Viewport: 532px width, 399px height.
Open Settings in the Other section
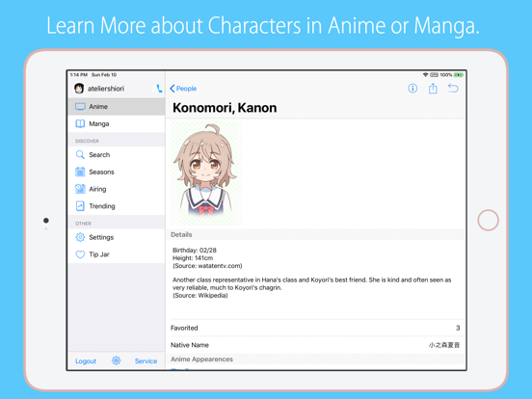click(117, 237)
